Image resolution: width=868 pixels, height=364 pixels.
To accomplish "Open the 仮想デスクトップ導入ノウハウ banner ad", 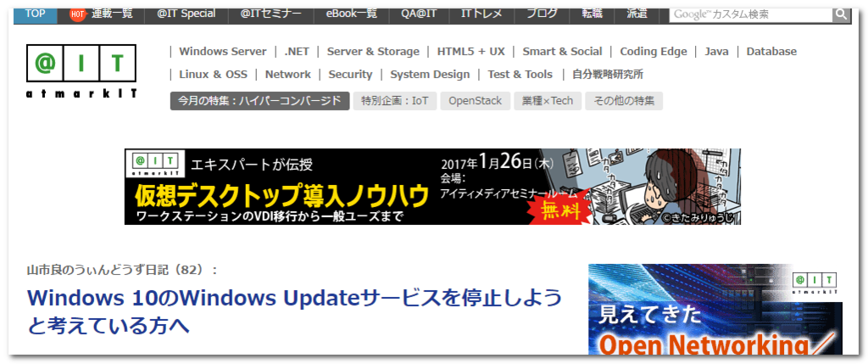I will click(x=432, y=187).
